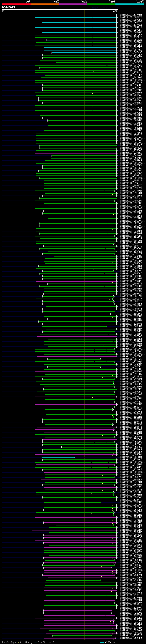This screenshot has width=146, height=644.
Task: Choose hit UniRef100_Q1RSH9
Action: (131, 580)
